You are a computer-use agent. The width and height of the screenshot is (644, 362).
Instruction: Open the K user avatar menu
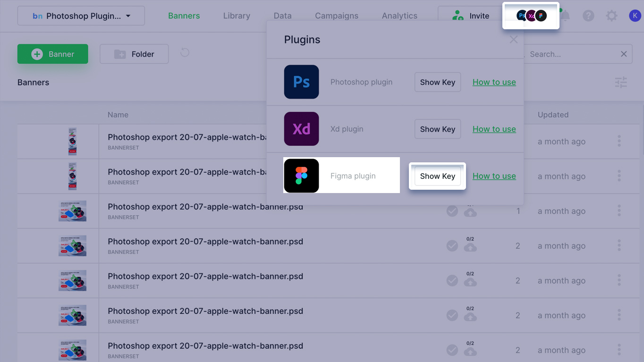coord(635,16)
